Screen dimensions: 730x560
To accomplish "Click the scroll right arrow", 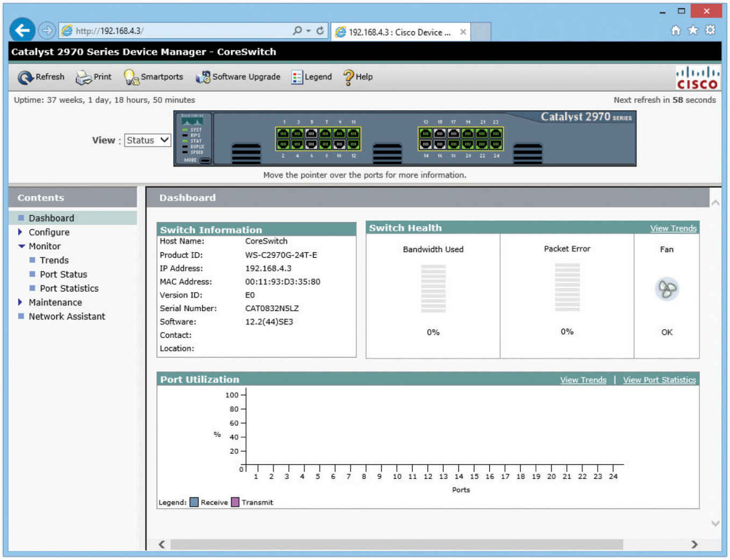I will point(694,544).
